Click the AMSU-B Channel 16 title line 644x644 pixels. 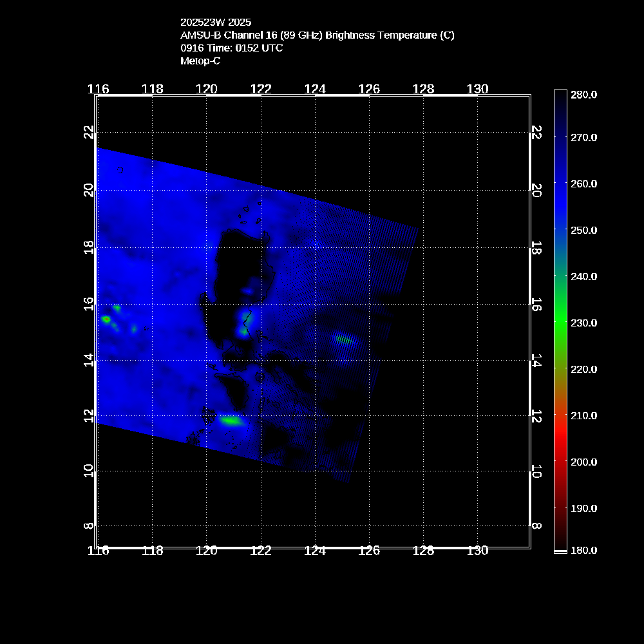pos(317,35)
